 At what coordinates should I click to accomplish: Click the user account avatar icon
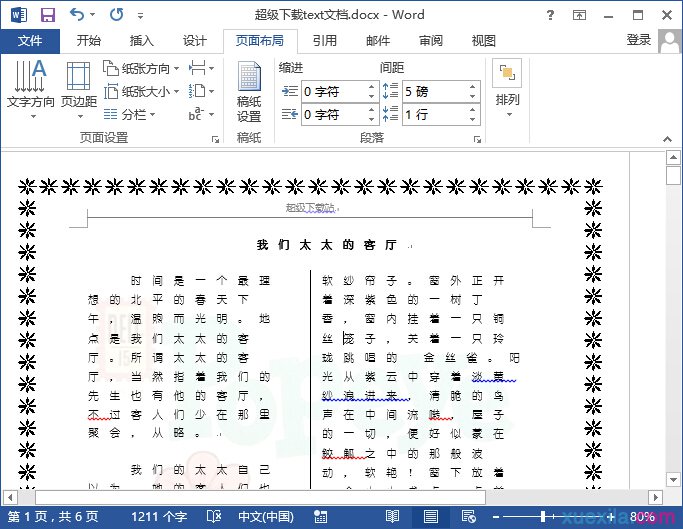point(669,41)
